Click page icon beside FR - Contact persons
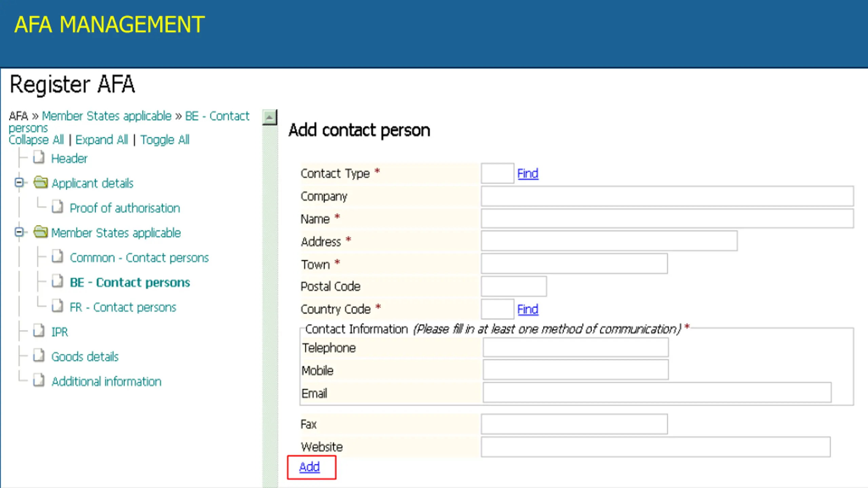This screenshot has height=488, width=868. click(x=57, y=306)
